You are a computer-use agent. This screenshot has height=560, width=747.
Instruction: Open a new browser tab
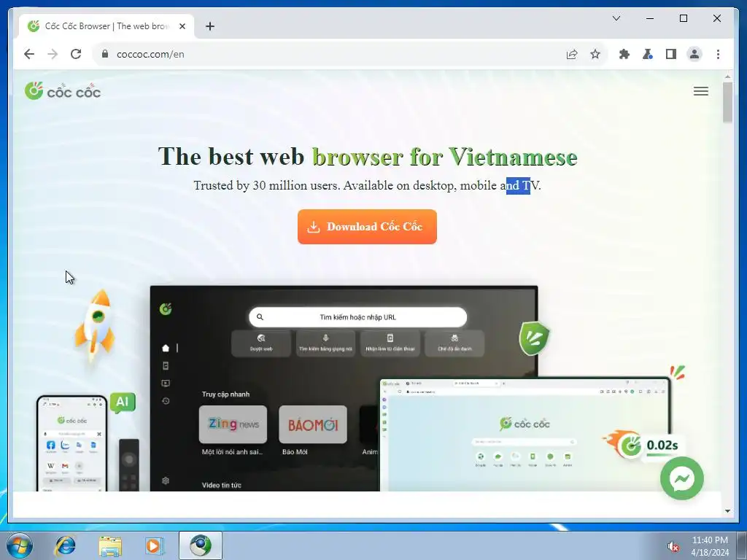click(x=210, y=26)
